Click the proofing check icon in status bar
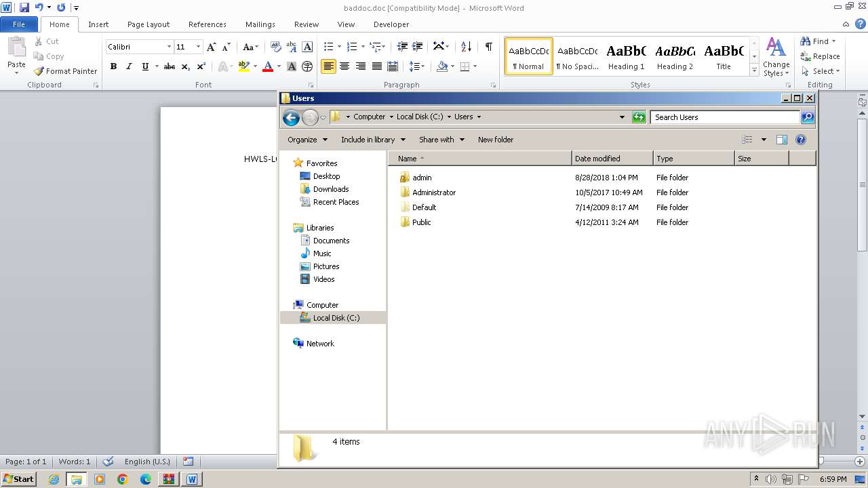Screen dimensions: 868x488 tap(108, 462)
